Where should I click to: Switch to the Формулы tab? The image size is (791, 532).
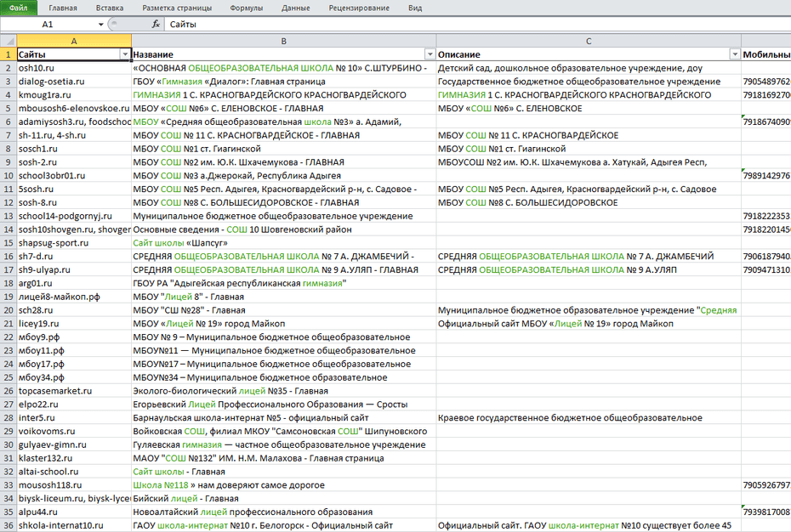[247, 8]
